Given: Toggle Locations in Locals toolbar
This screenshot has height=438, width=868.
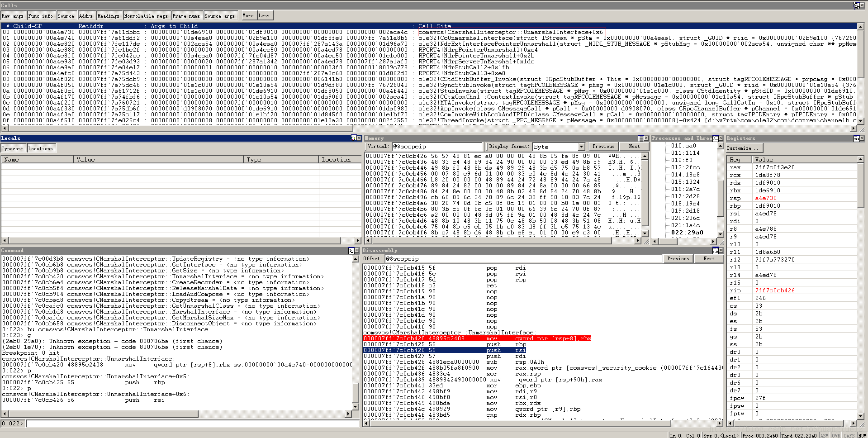Looking at the screenshot, I should click(41, 148).
